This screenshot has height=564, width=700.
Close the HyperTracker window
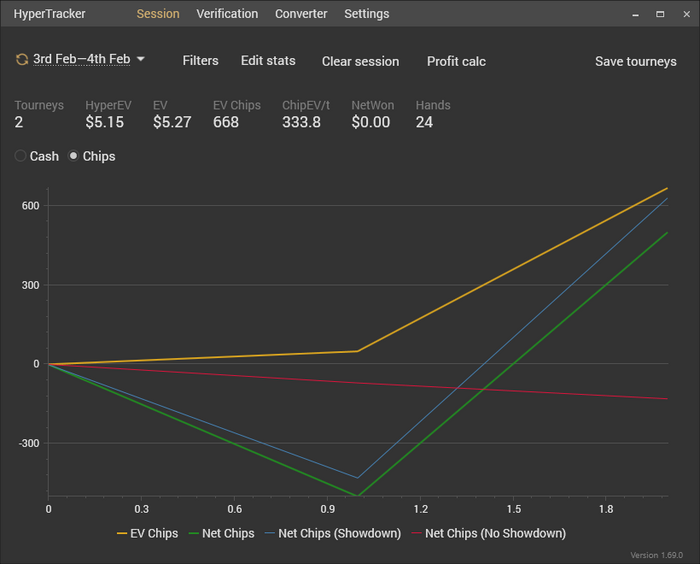(687, 14)
